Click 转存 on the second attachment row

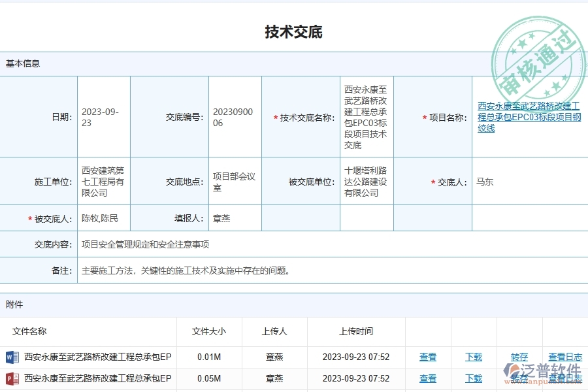[x=519, y=378]
